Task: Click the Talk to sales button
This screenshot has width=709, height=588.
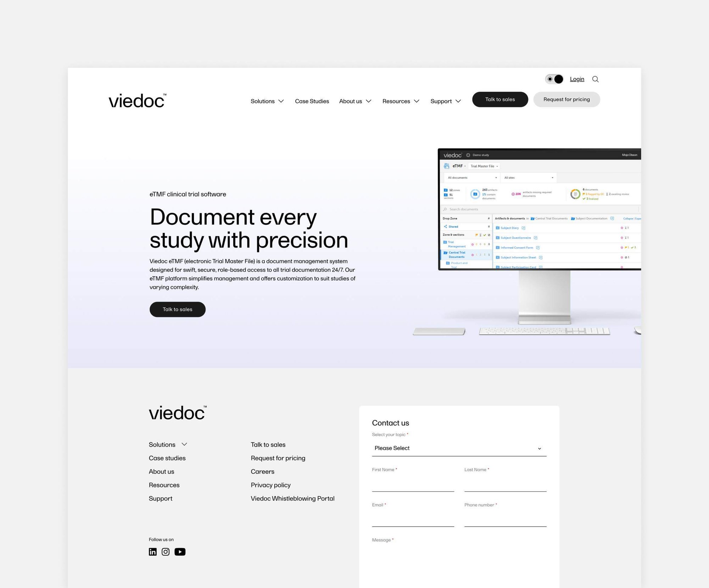Action: click(499, 100)
